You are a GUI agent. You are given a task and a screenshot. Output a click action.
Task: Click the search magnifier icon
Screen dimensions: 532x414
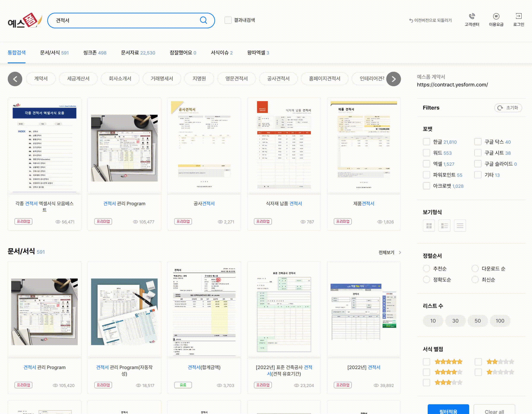click(x=203, y=20)
